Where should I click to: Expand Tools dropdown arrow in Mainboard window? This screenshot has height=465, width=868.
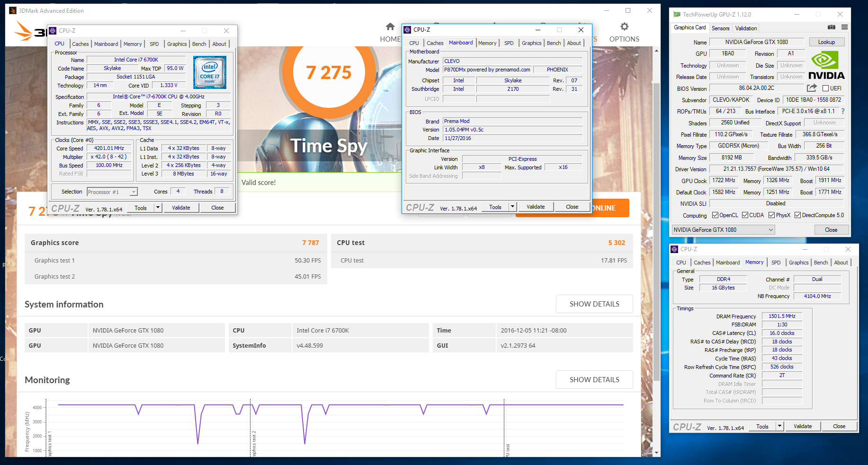(x=512, y=207)
